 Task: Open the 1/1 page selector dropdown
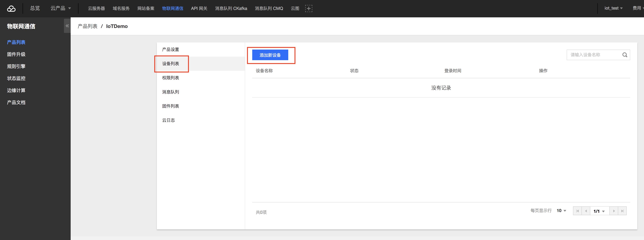[600, 211]
